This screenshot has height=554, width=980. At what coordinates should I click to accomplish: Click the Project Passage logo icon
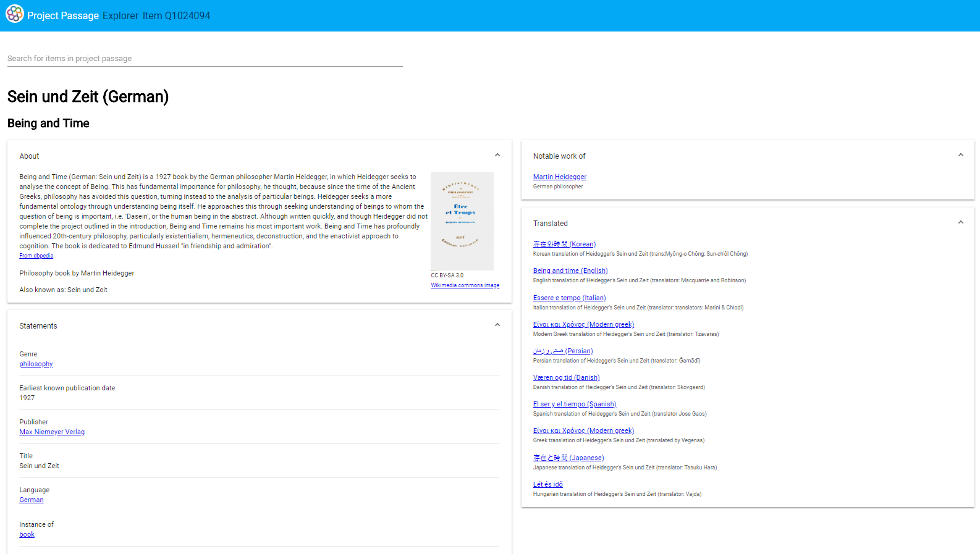[15, 14]
